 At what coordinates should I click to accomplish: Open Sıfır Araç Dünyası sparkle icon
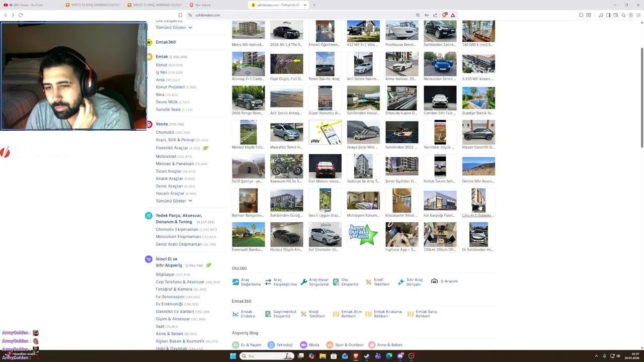401,282
